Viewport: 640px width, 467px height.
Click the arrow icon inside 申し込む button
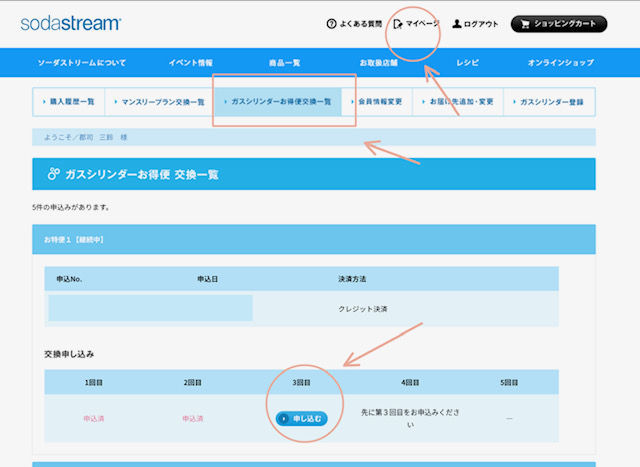click(x=284, y=418)
